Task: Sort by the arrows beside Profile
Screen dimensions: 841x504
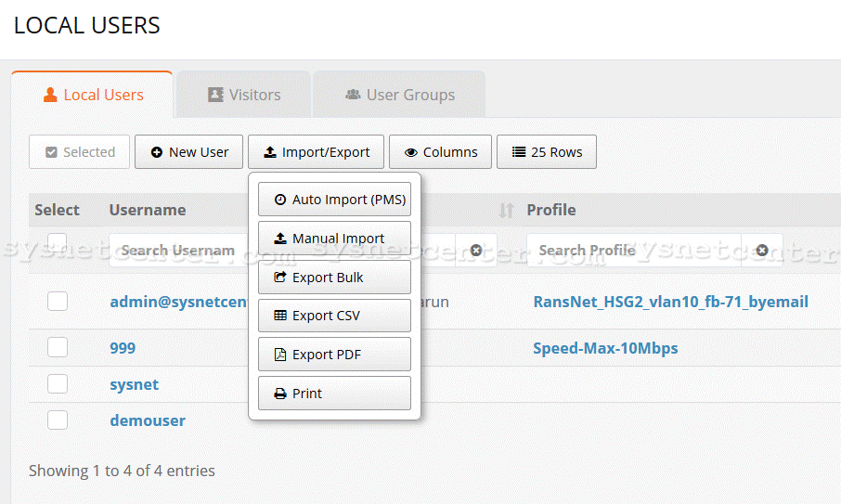Action: pyautogui.click(x=506, y=210)
